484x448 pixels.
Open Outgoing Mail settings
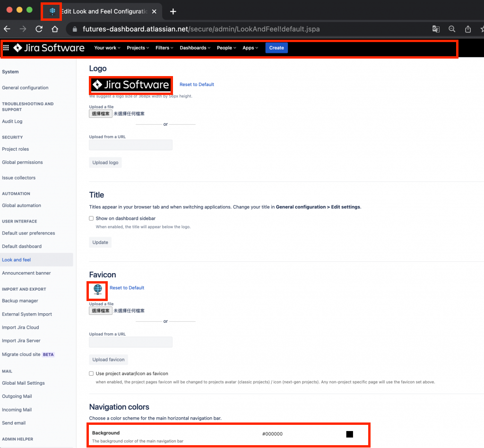click(17, 396)
